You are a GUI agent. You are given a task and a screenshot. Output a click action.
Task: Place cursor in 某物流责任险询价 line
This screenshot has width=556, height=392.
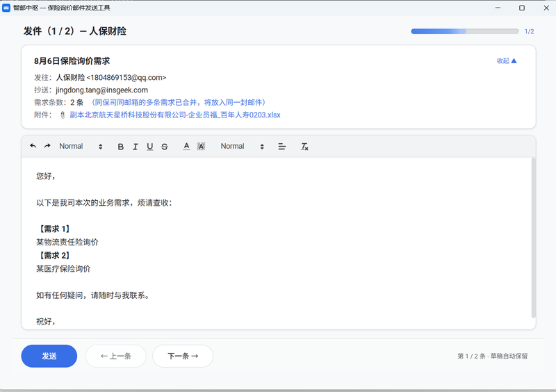coord(67,243)
